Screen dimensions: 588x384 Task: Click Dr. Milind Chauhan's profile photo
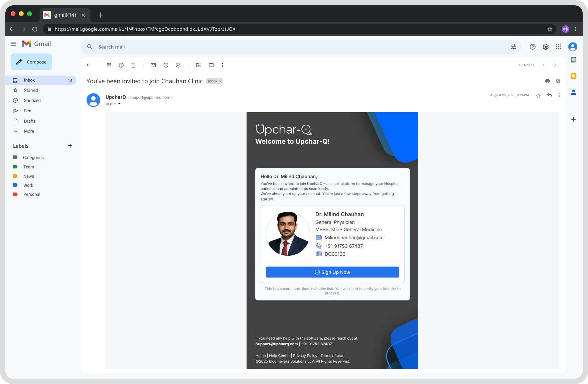tap(288, 234)
